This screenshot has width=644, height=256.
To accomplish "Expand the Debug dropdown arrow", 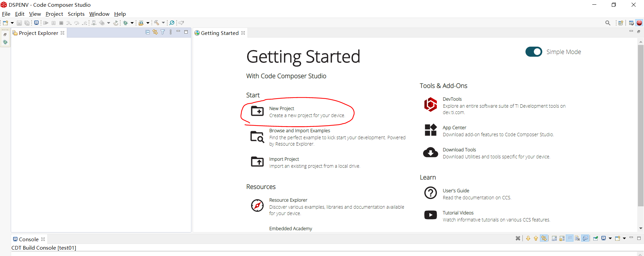I will click(132, 23).
